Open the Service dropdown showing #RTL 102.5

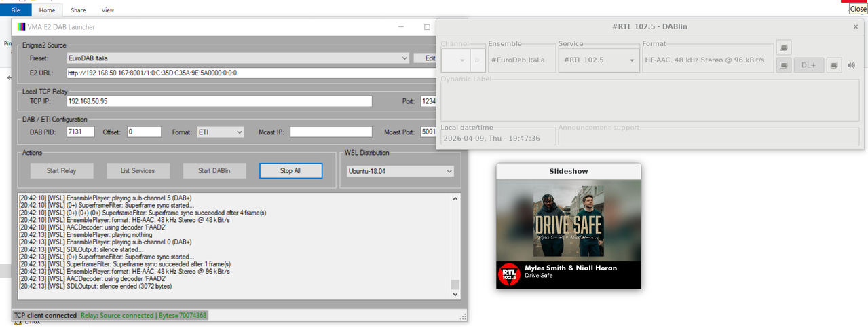[x=599, y=60]
